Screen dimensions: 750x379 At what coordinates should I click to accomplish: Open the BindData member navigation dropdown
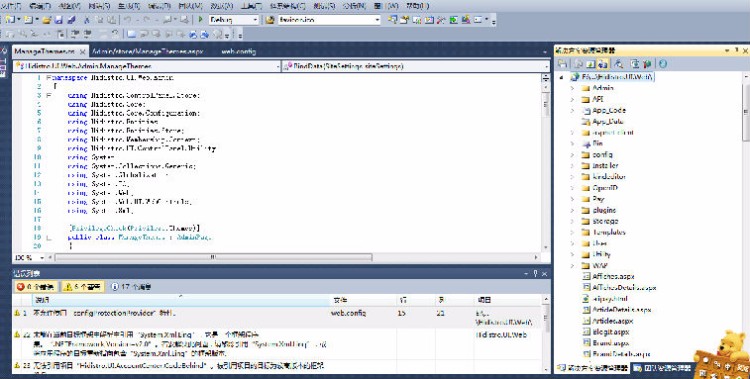click(x=547, y=66)
